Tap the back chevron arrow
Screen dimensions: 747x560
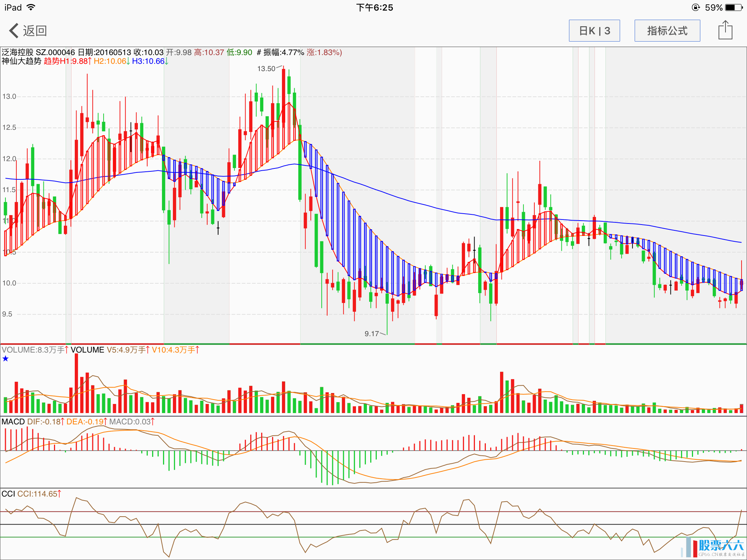(x=14, y=31)
